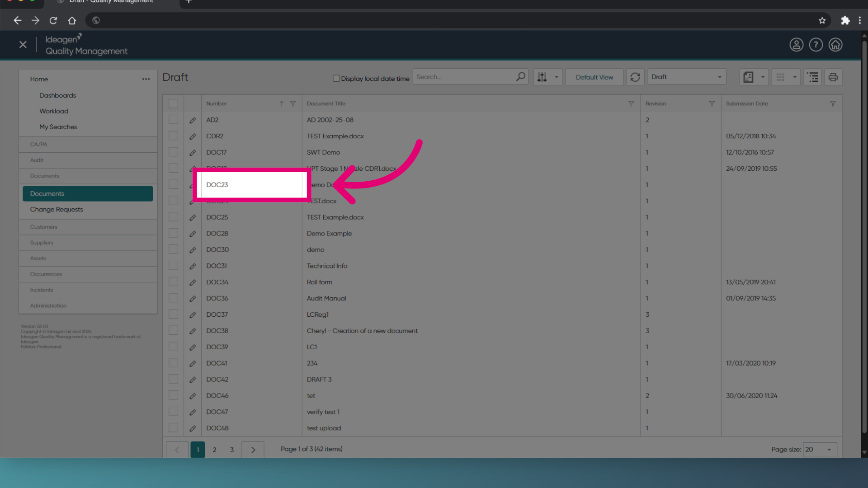Filter the Number column via funnel icon
This screenshot has height=488, width=868.
point(293,104)
